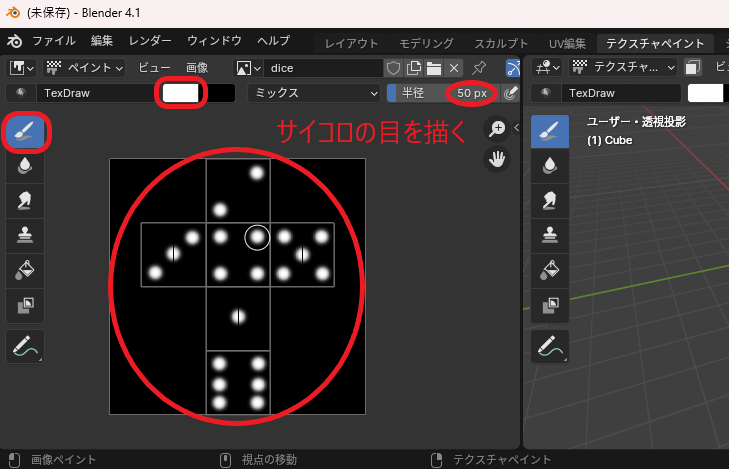Switch to the UV編集 workspace tab

[x=567, y=44]
